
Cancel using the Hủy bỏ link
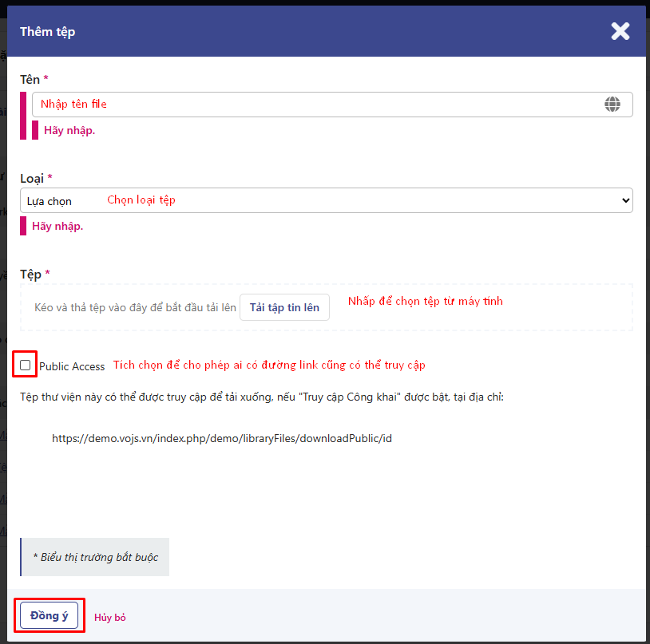pyautogui.click(x=110, y=618)
